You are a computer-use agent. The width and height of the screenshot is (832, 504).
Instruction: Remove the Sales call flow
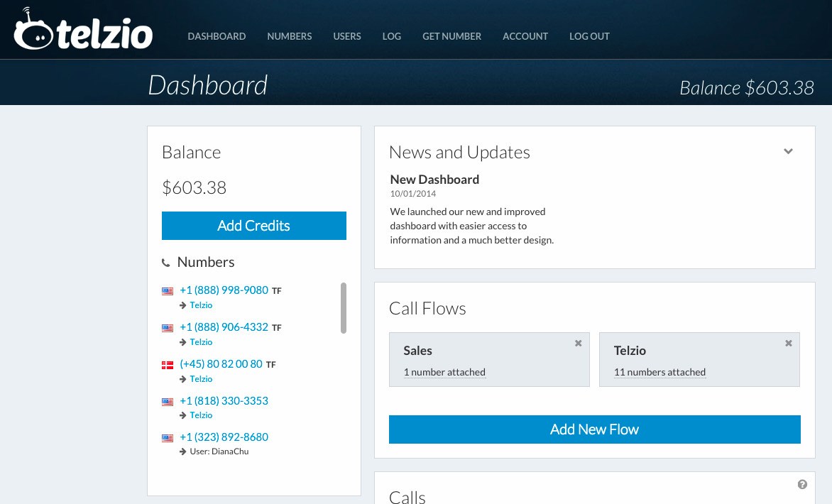pyautogui.click(x=578, y=343)
